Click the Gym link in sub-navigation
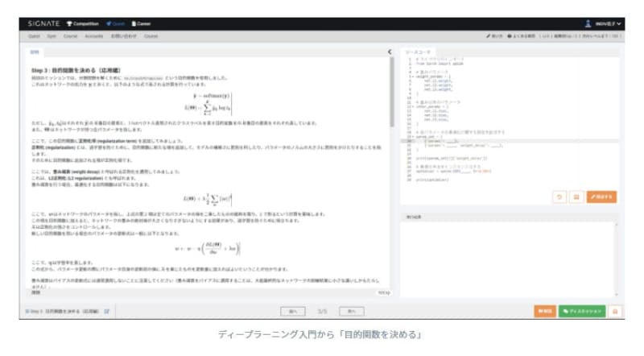 (x=50, y=36)
